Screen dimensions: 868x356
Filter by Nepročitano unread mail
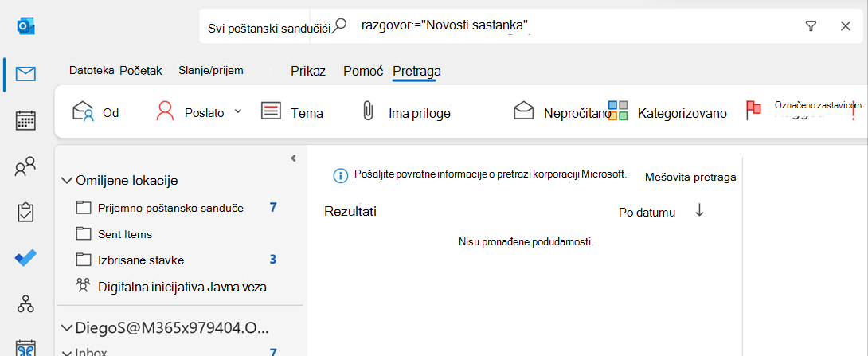point(561,113)
